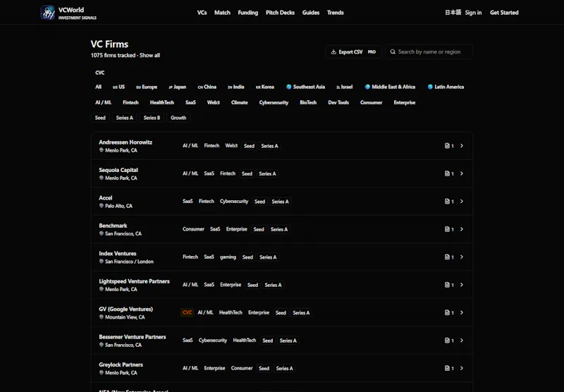Select the All region filter
The width and height of the screenshot is (564, 392).
(98, 87)
